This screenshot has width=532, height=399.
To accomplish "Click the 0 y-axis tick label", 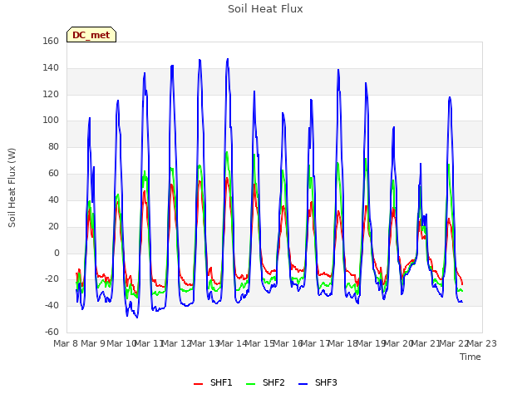I will tap(57, 253).
